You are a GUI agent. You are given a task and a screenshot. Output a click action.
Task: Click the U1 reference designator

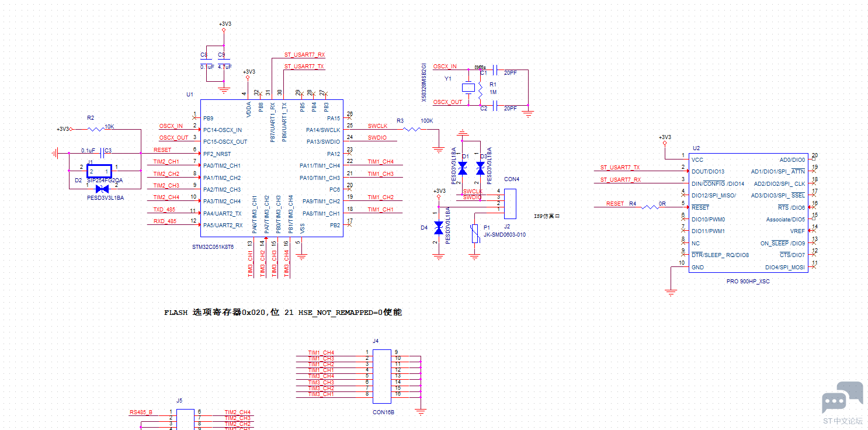point(189,94)
